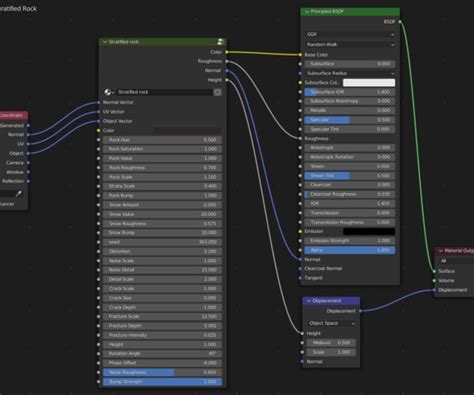
Task: Collapse the Displacement node
Action: [309, 301]
